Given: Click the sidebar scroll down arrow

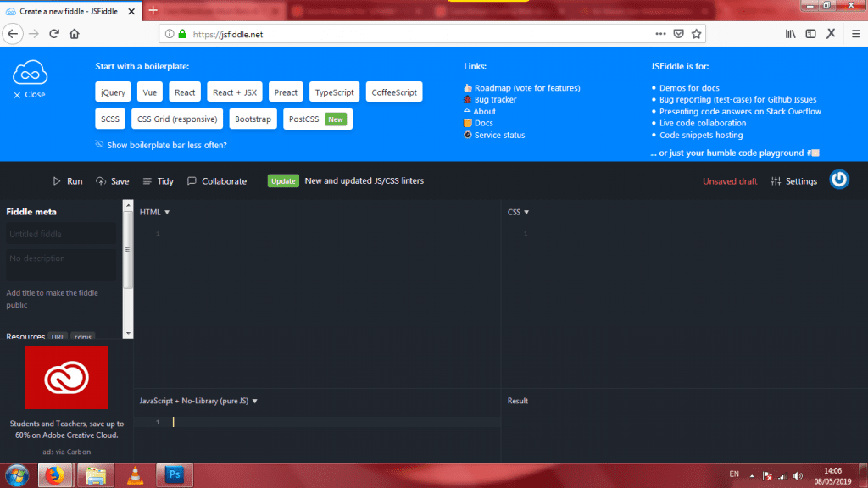Looking at the screenshot, I should coord(129,333).
